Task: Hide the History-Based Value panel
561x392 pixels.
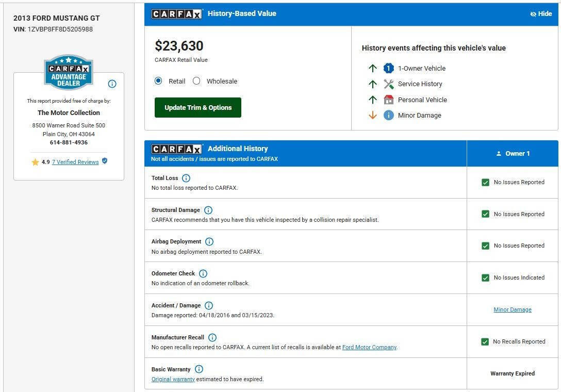Action: (x=541, y=13)
